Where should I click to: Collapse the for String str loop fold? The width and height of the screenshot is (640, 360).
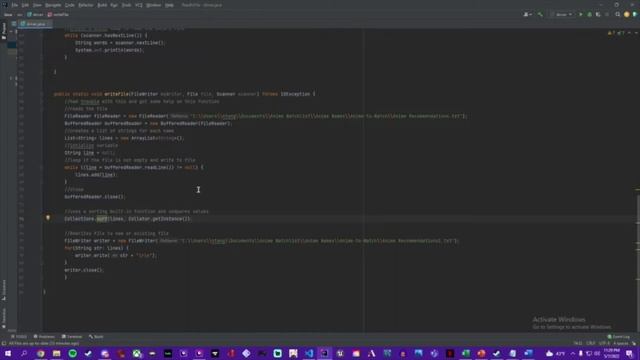coord(42,248)
